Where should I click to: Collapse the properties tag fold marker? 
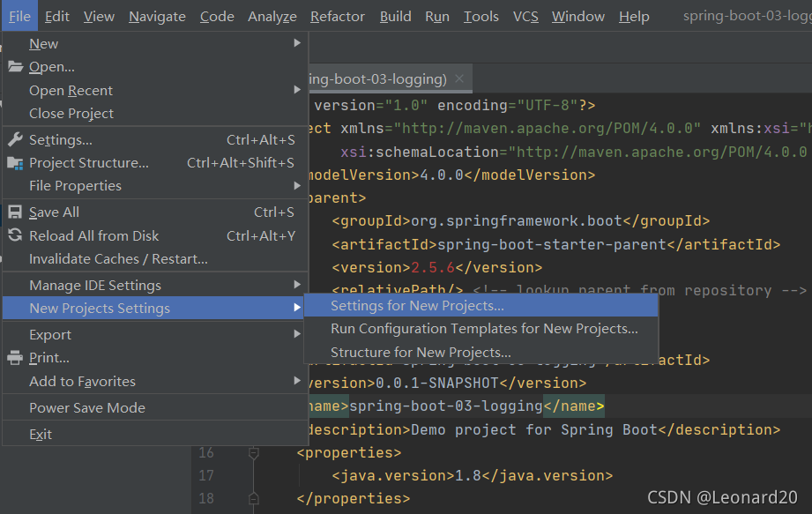(x=254, y=453)
